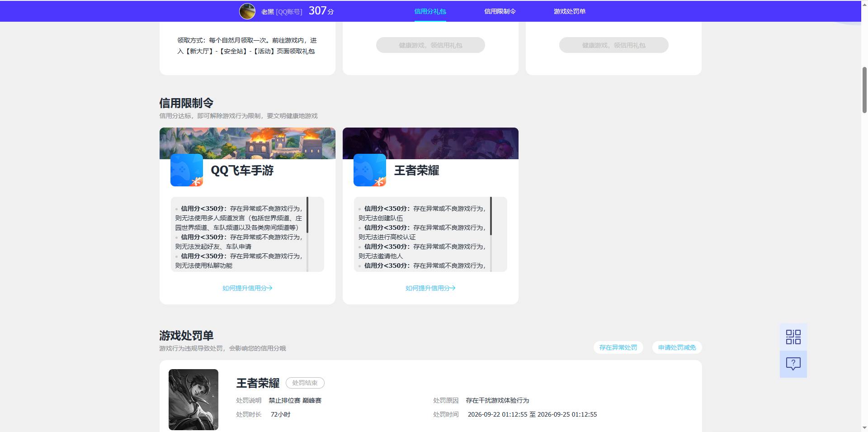Screen dimensions: 868x432
Task: Click the 王者荣耀 restriction card title
Action: [416, 171]
